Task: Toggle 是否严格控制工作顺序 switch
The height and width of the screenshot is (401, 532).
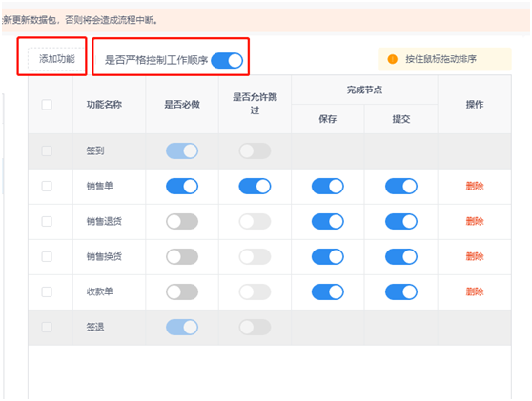Action: pyautogui.click(x=227, y=61)
